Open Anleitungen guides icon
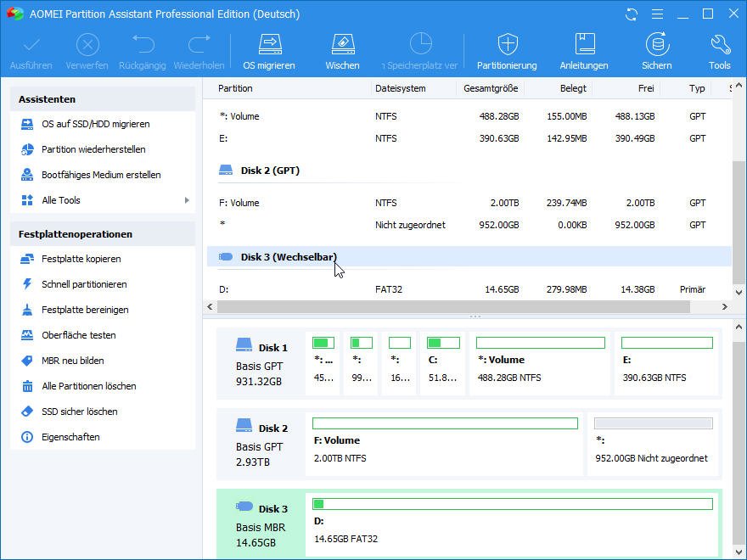Viewport: 747px width, 560px height. pos(584,45)
